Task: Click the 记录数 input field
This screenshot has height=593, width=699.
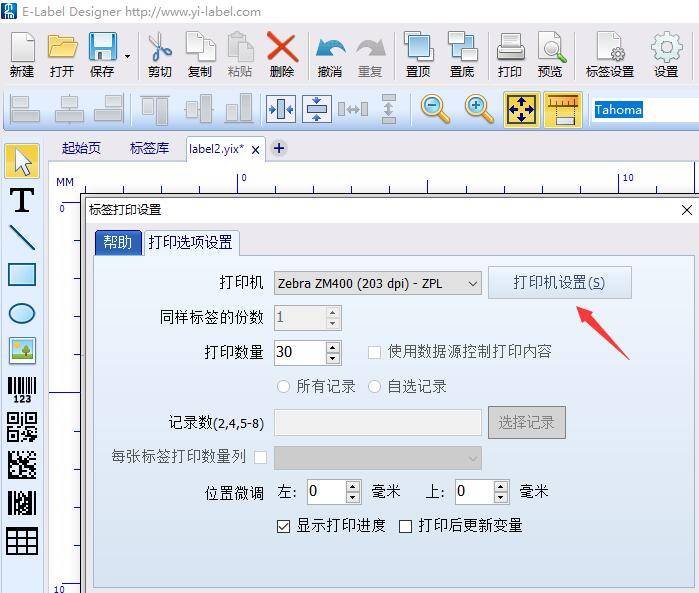Action: tap(378, 423)
